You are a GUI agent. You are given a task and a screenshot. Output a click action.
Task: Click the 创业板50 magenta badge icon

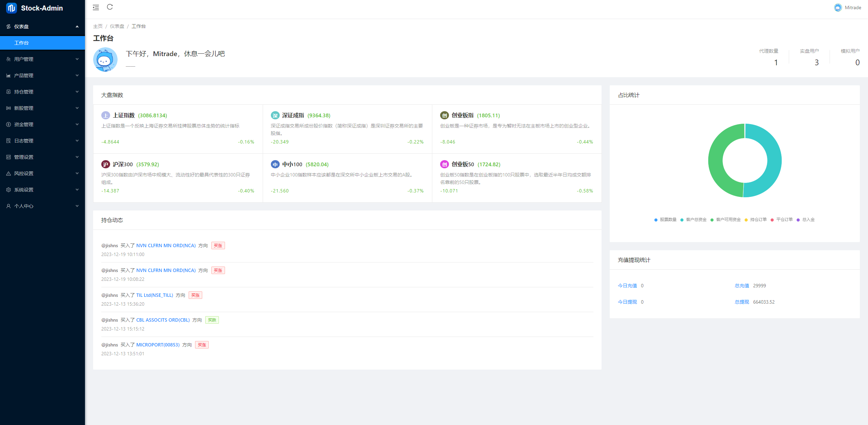tap(444, 165)
